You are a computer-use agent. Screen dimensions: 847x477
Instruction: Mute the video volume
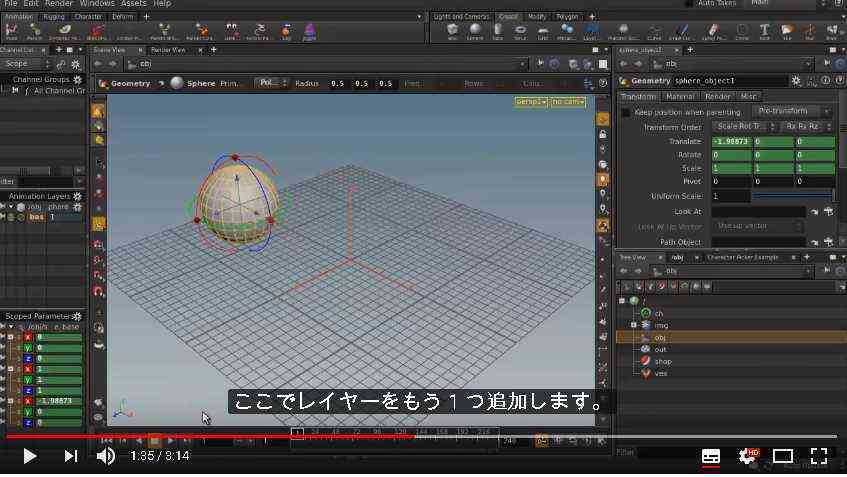pos(105,456)
